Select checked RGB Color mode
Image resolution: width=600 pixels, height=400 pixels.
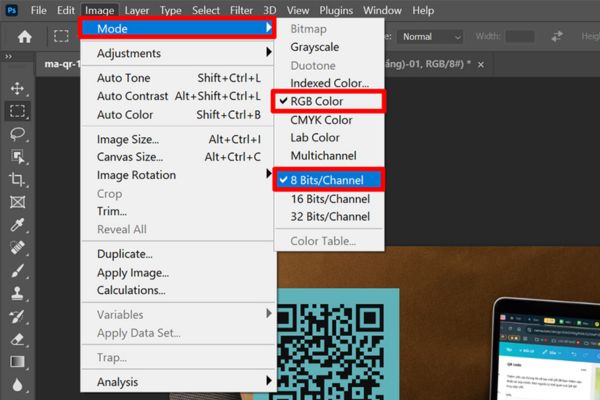(x=328, y=101)
